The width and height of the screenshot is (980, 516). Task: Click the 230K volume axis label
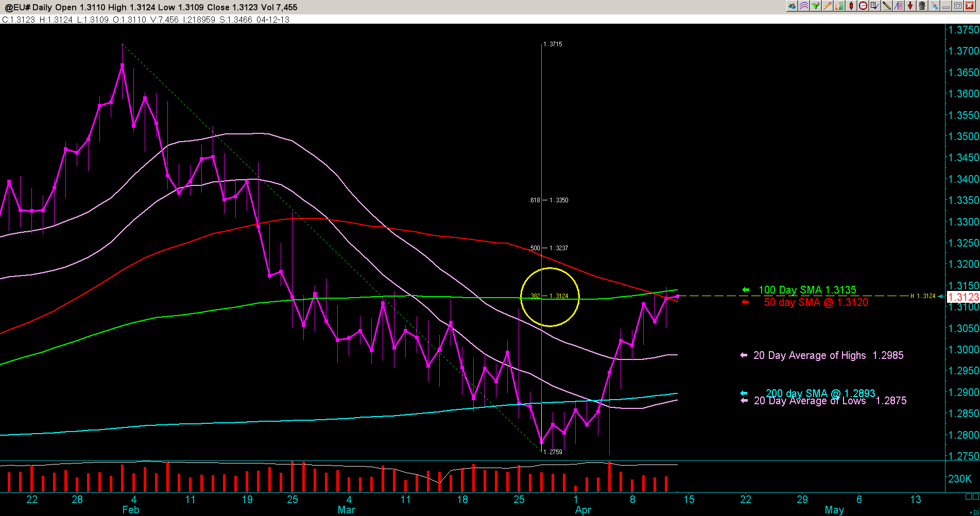tap(960, 479)
